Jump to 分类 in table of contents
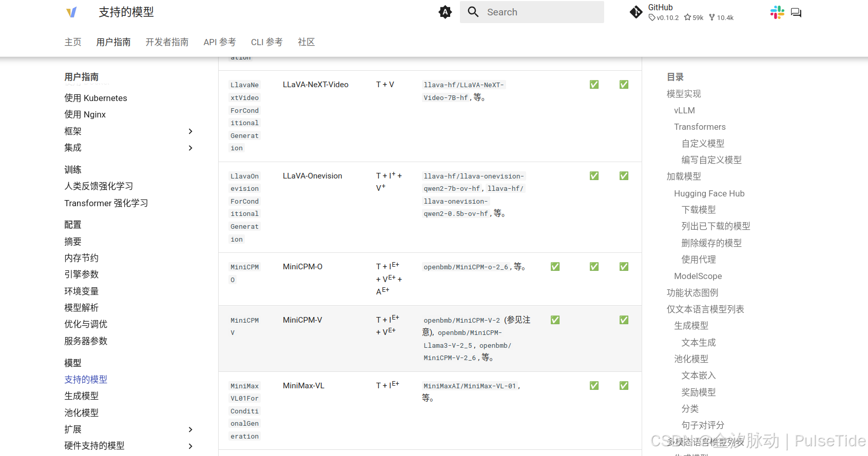This screenshot has width=868, height=456. pyautogui.click(x=690, y=409)
